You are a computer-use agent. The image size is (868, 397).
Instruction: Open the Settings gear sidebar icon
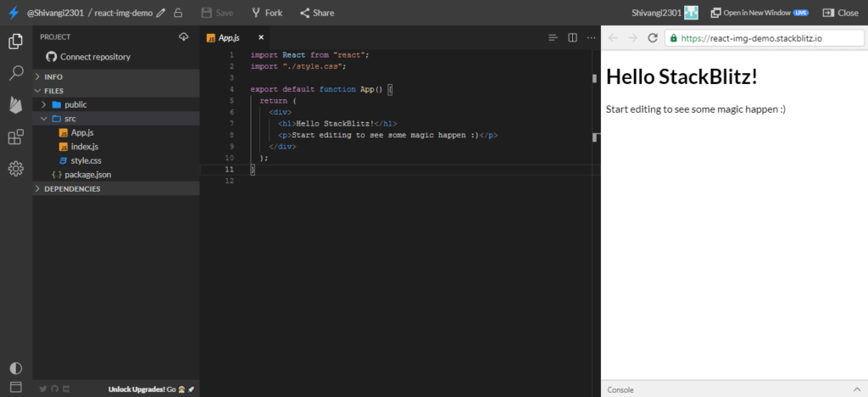16,168
